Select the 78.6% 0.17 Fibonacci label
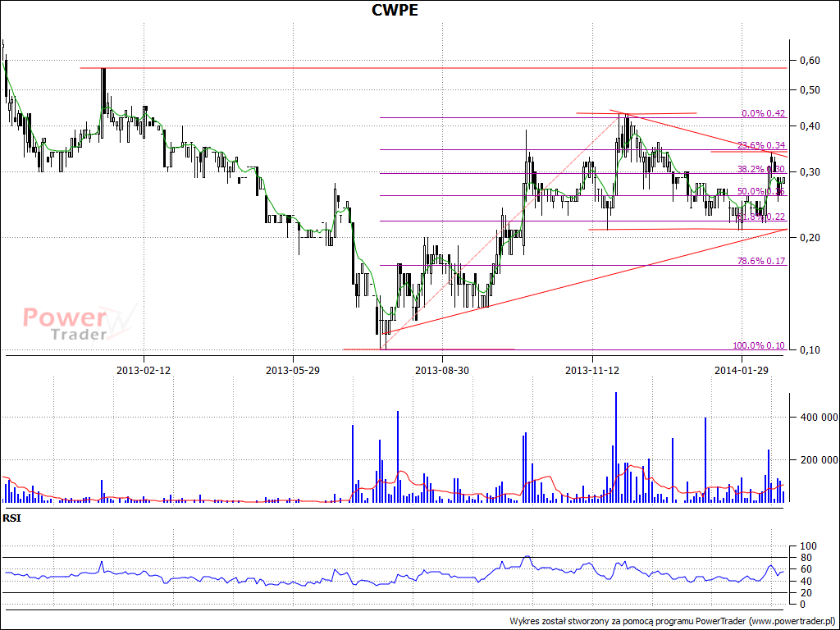Screen dimensions: 840x630 click(760, 262)
